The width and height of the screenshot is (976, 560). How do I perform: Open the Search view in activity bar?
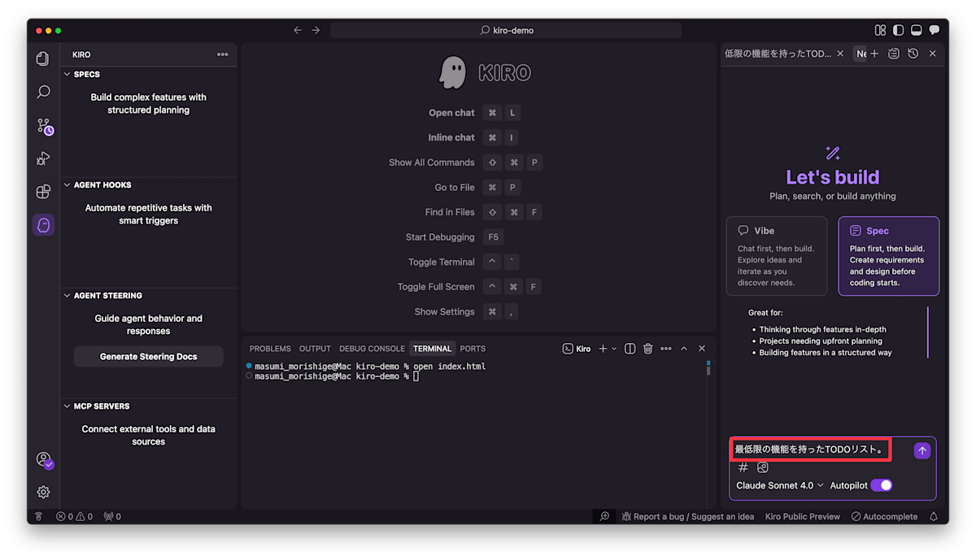pyautogui.click(x=43, y=92)
